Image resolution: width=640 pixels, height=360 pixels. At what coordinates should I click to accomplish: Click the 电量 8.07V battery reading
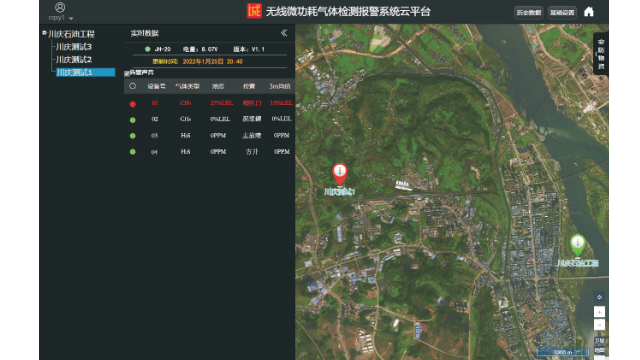[200, 49]
